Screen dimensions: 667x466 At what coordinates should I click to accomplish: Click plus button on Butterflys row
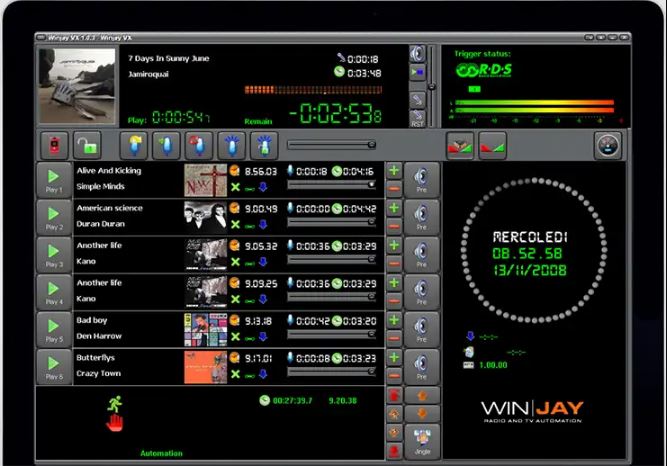[x=394, y=358]
